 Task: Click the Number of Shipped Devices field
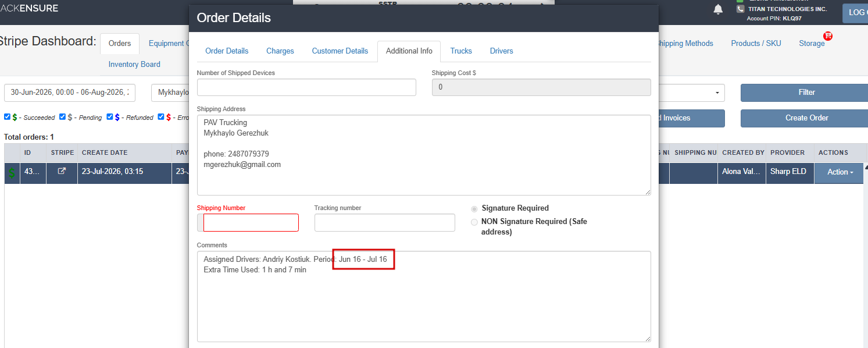click(306, 87)
